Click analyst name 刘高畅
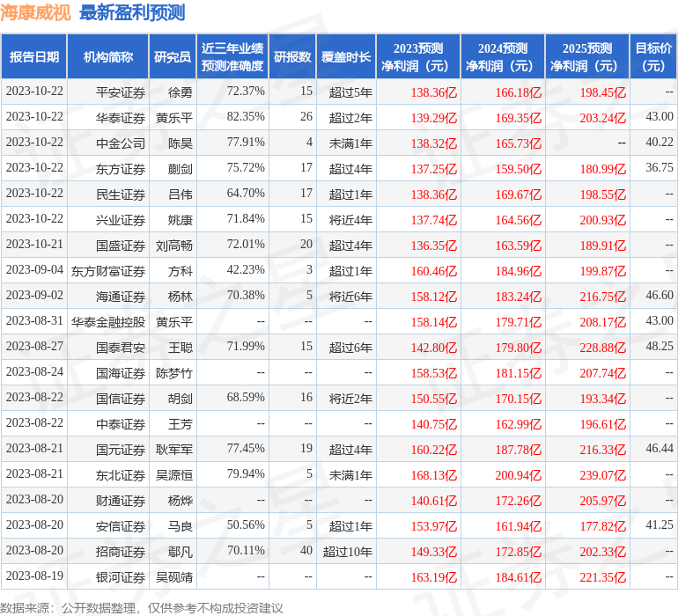 174,246
